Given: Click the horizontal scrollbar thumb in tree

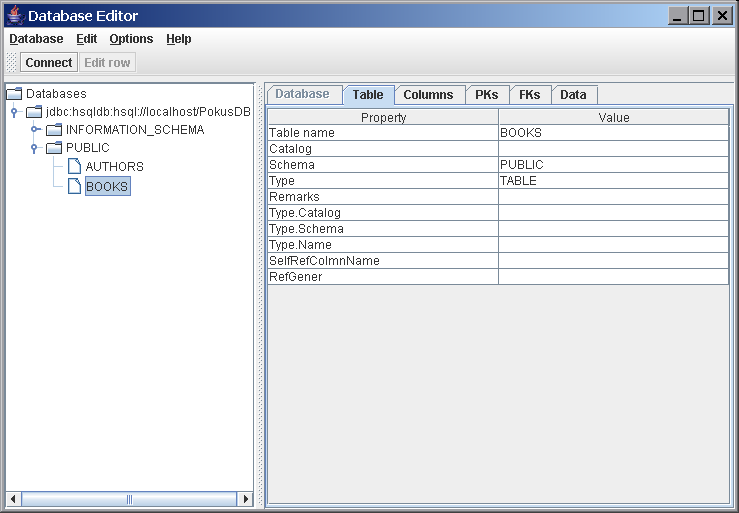Looking at the screenshot, I should [x=129, y=499].
